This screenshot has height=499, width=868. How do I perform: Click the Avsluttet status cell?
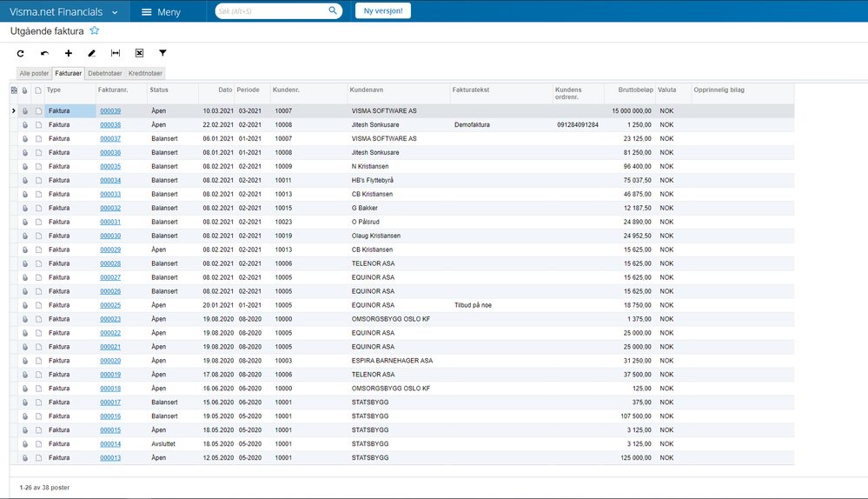pyautogui.click(x=163, y=444)
